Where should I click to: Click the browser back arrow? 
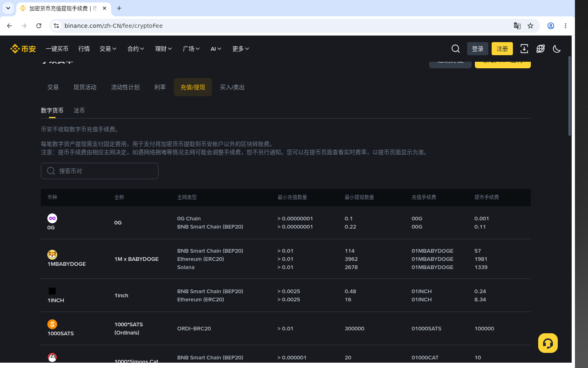(9, 26)
